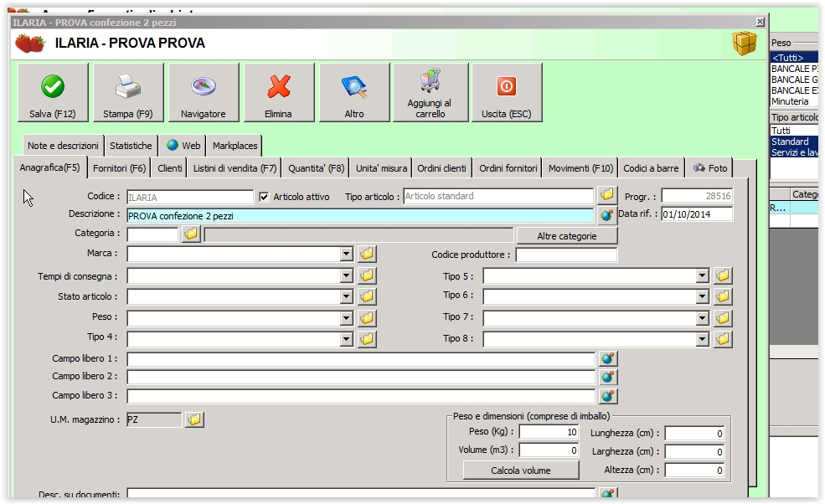Click the Calcola volume button
825x504 pixels.
[x=521, y=471]
